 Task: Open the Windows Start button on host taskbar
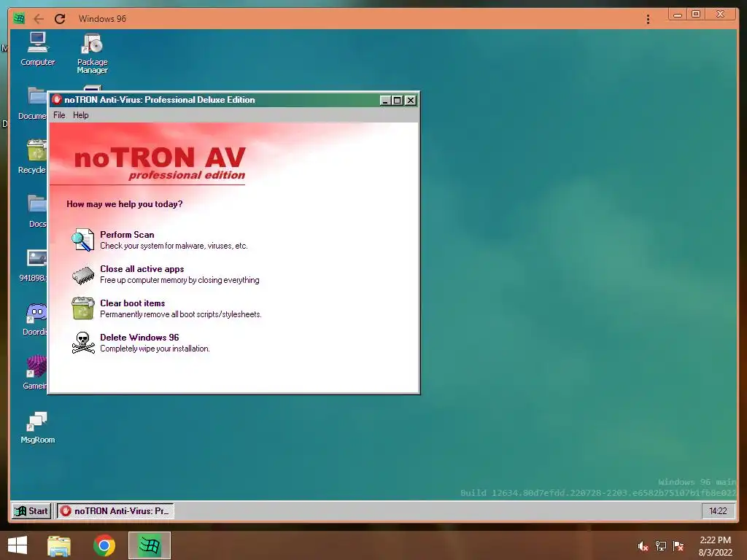[x=18, y=545]
